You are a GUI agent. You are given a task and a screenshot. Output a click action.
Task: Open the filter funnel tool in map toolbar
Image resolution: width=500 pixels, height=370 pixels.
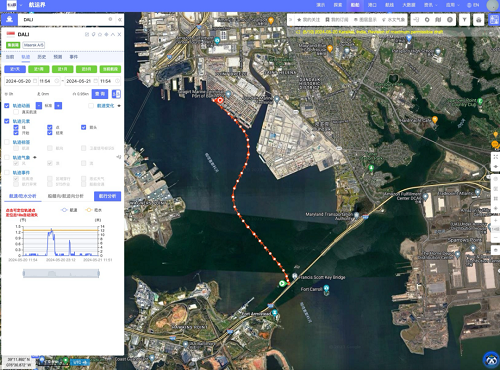point(464,20)
